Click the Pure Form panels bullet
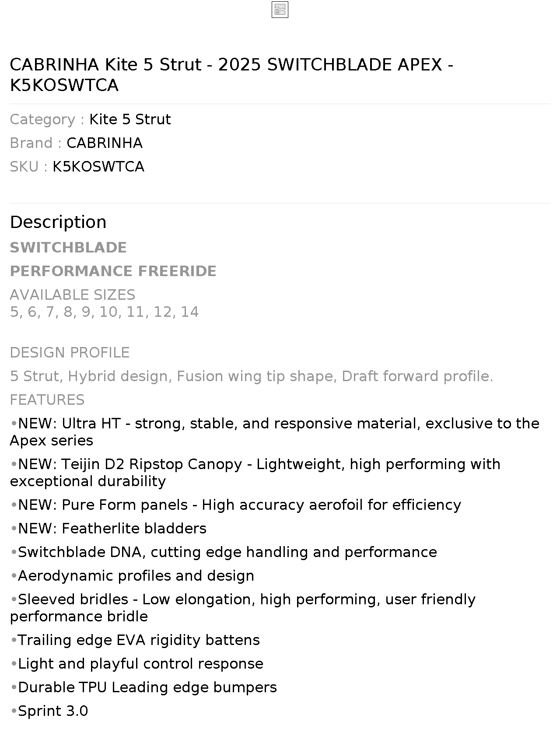This screenshot has width=560, height=729. click(235, 505)
